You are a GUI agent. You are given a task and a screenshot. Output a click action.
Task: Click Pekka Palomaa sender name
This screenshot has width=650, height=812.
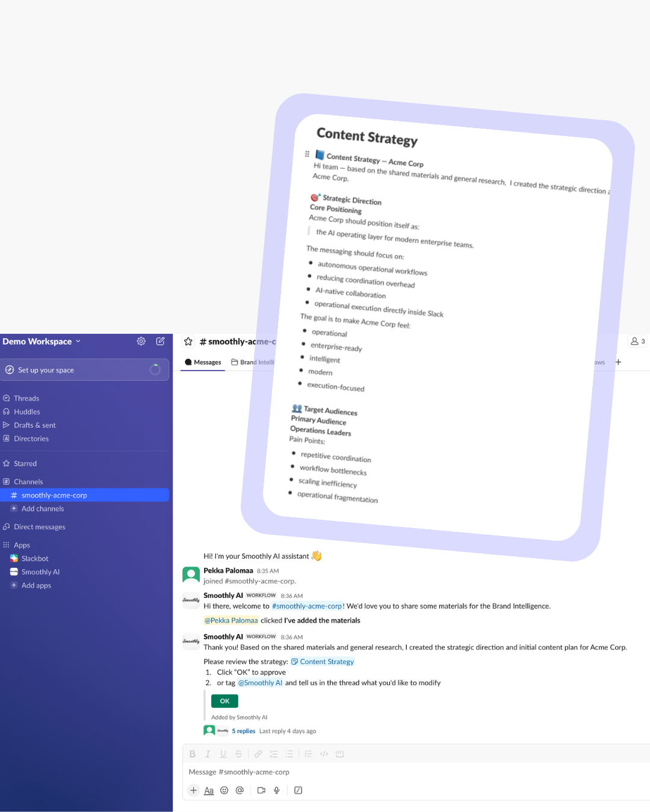tap(228, 571)
